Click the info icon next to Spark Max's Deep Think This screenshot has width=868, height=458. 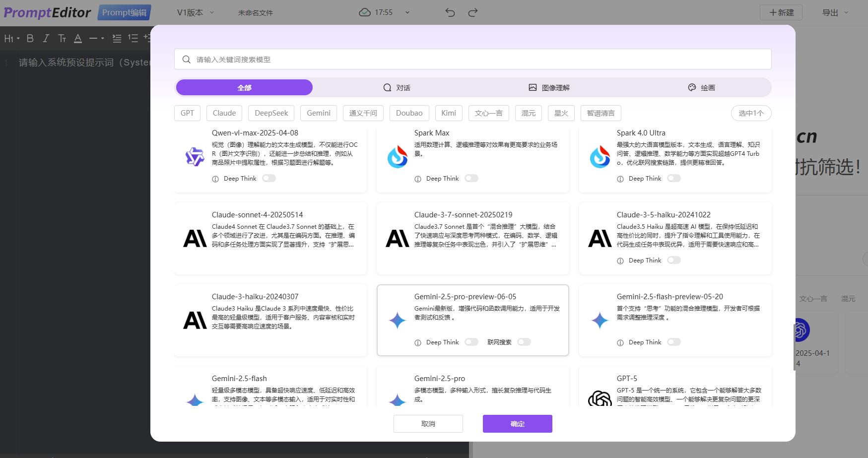[417, 178]
